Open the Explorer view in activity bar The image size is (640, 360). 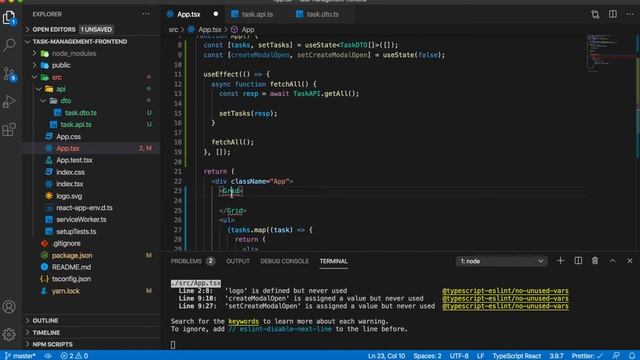click(9, 18)
